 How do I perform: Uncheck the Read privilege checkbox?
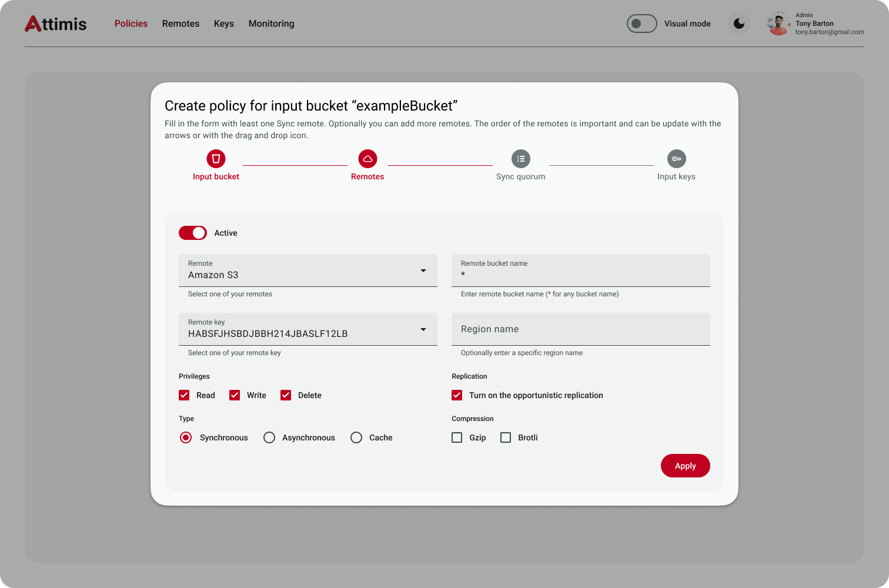pyautogui.click(x=184, y=395)
